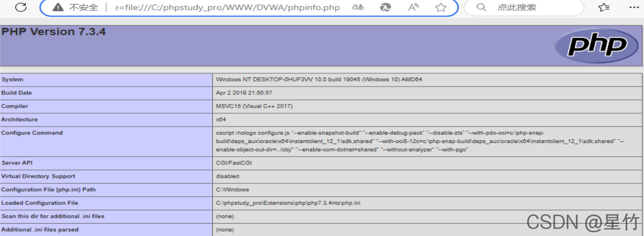Select the MSVC15 (Visual C++ 2017) value
Screen dimensions: 644x236
254,106
